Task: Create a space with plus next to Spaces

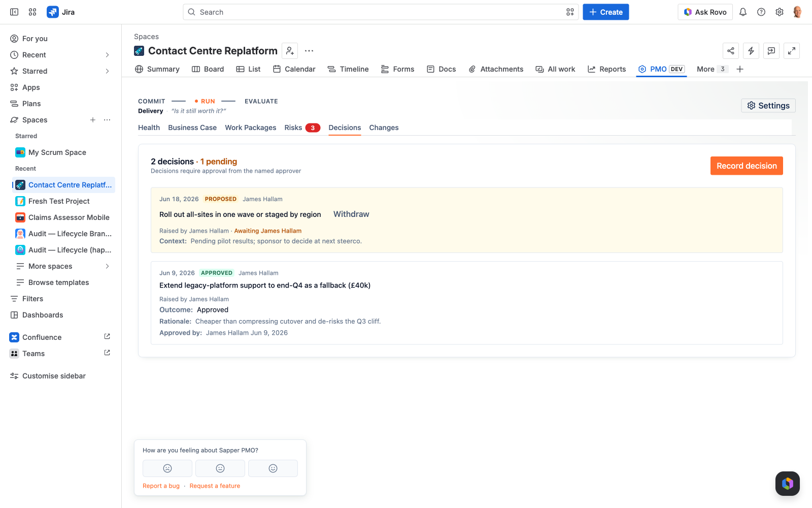Action: click(93, 120)
